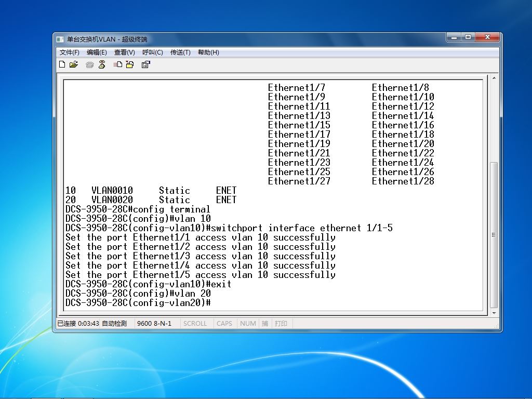532x399 pixels.
Task: Open a saved session via folder icon
Action: [x=74, y=64]
